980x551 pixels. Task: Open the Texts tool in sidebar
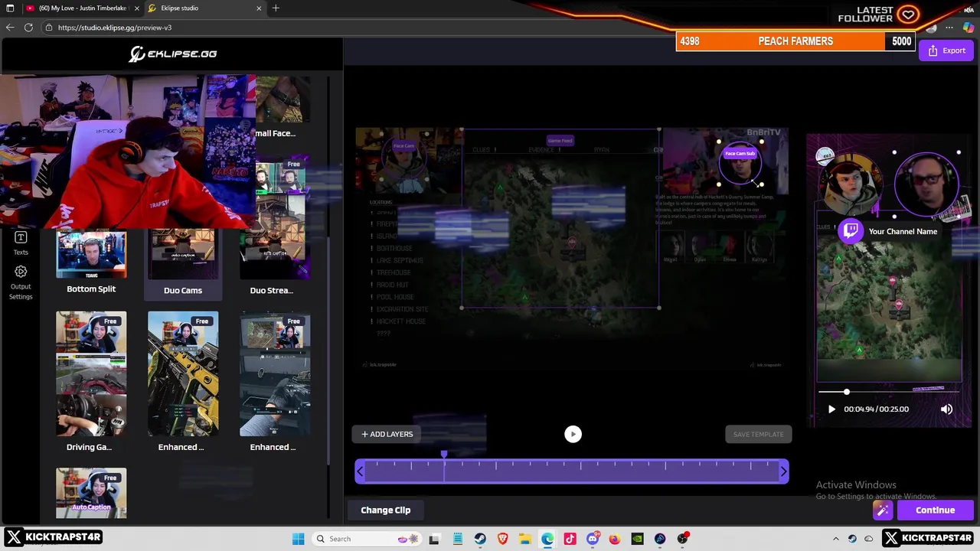point(21,243)
